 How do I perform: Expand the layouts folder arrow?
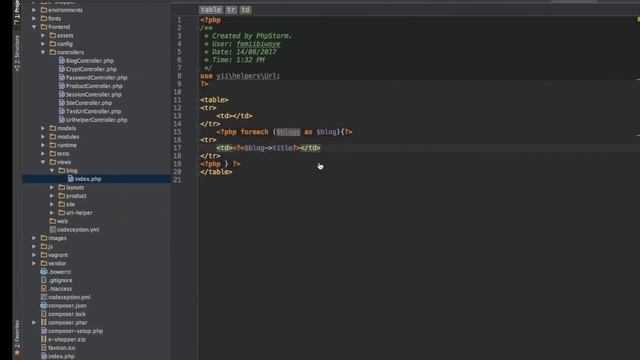[52, 187]
